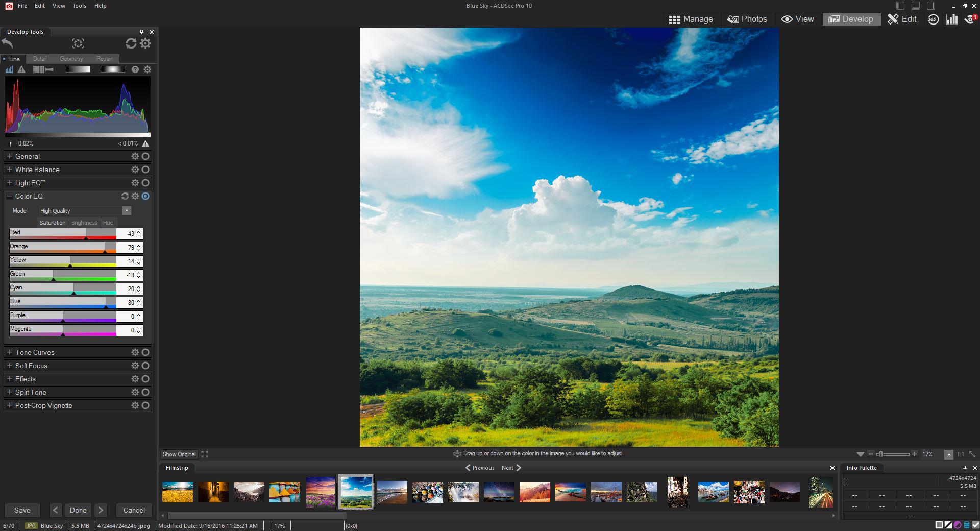980x531 pixels.
Task: Toggle the Tone Curves enable circle
Action: click(145, 352)
